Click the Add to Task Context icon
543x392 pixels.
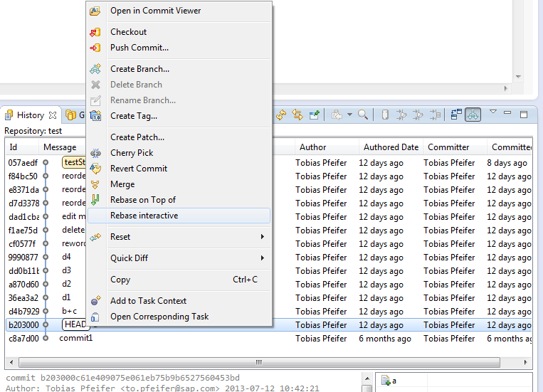(95, 301)
